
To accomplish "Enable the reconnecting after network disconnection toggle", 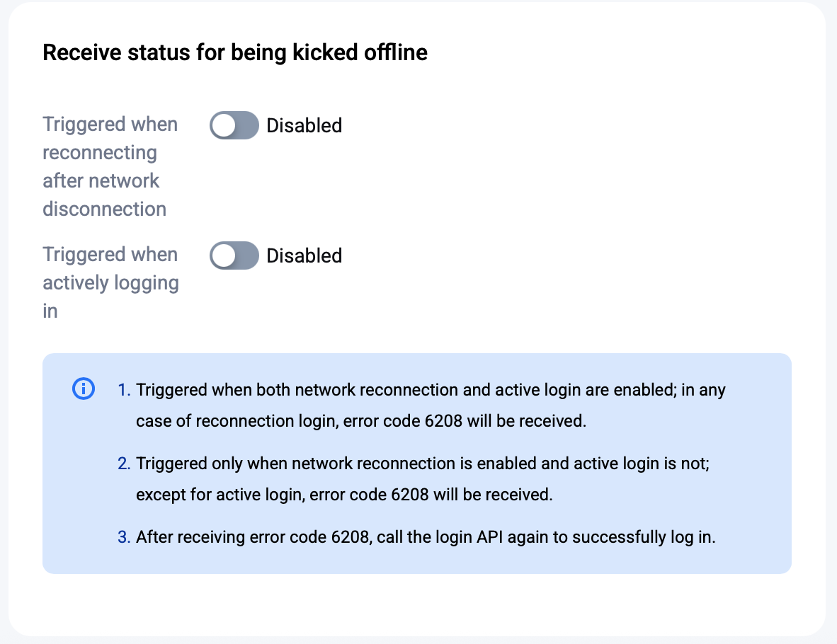I will [234, 125].
